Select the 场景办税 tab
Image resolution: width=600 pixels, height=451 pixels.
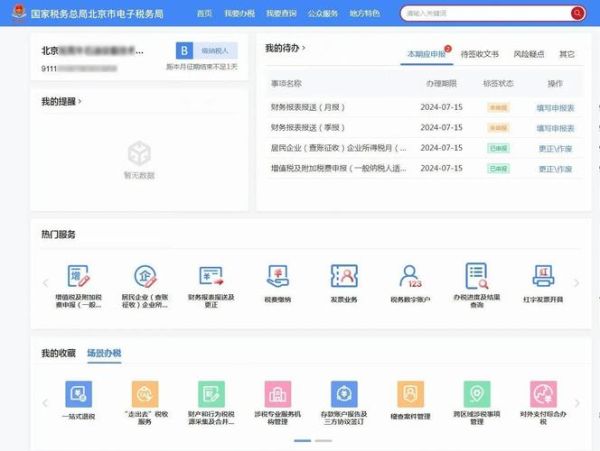point(104,353)
